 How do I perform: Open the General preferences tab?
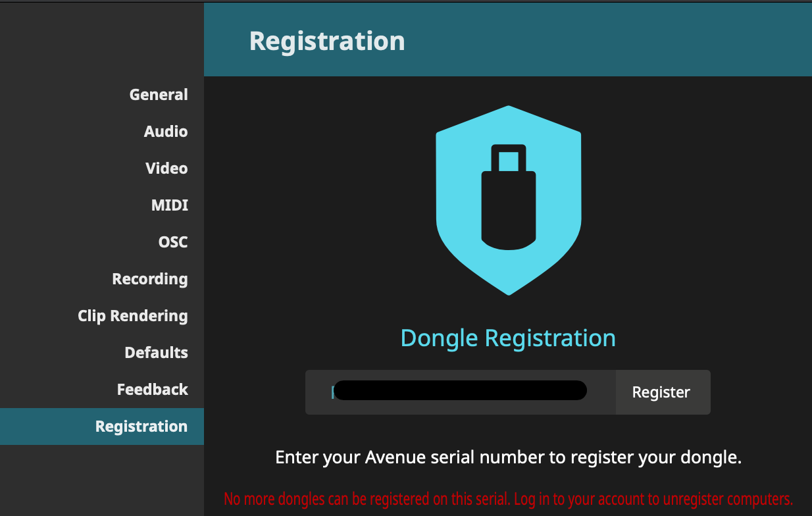tap(159, 95)
